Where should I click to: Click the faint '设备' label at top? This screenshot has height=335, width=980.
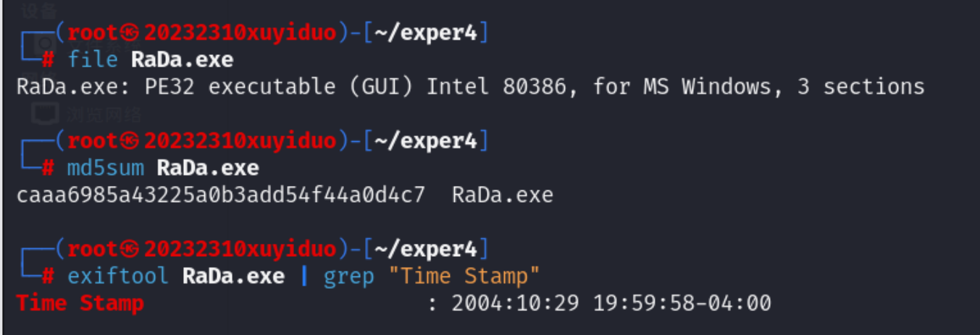[x=39, y=9]
